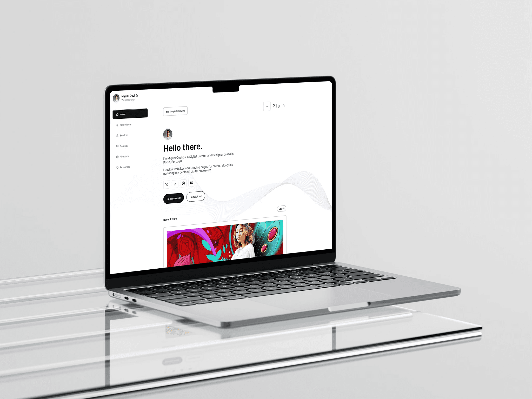Click the Home menu item
The width and height of the screenshot is (532, 399).
[130, 114]
